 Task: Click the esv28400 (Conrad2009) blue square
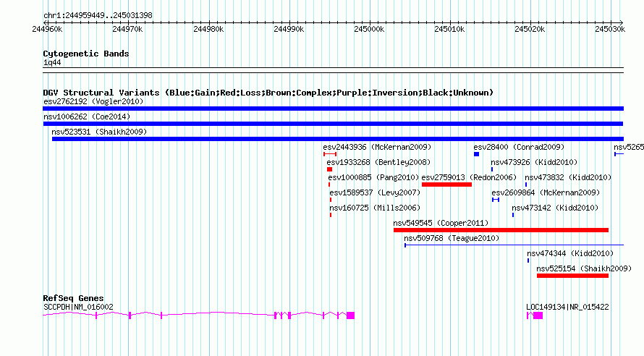pyautogui.click(x=476, y=154)
